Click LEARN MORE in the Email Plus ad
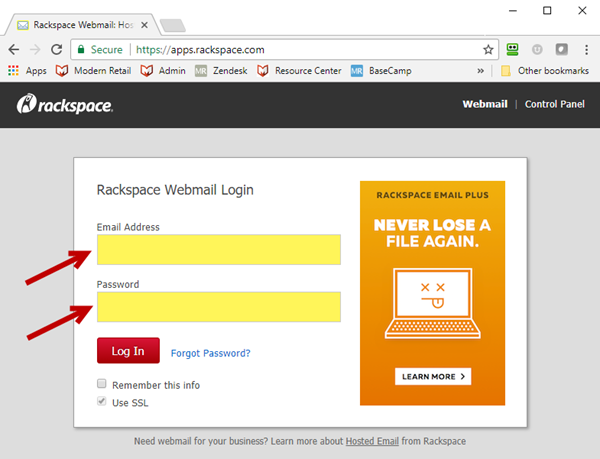 (x=433, y=376)
